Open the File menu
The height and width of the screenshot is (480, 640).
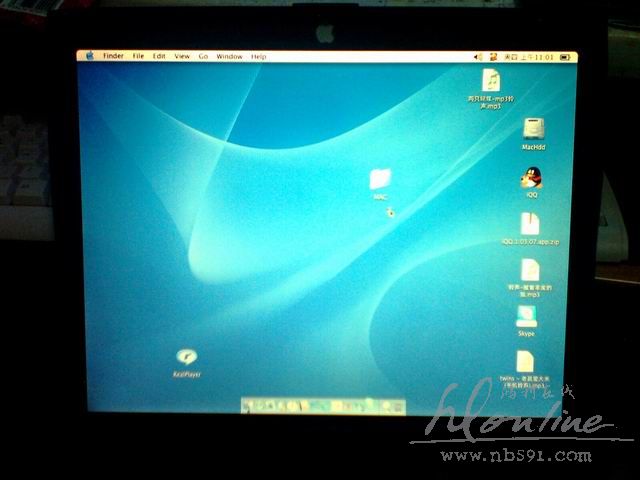[138, 56]
